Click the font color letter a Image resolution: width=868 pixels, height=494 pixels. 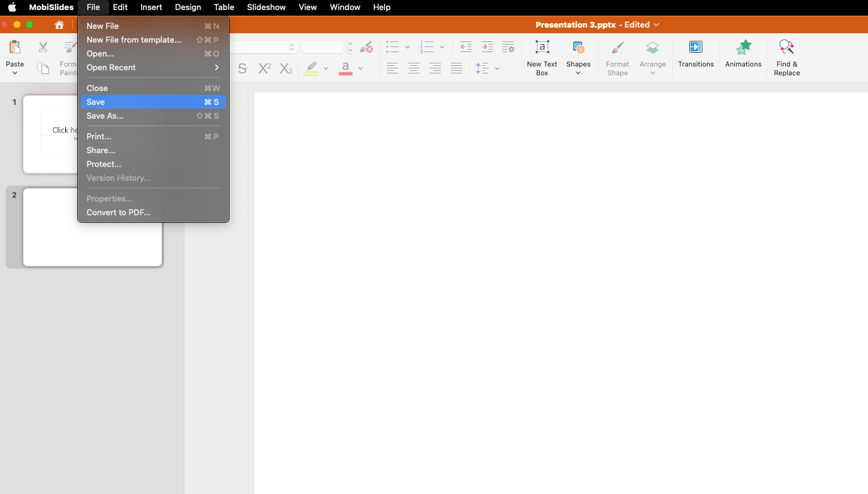[x=346, y=68]
